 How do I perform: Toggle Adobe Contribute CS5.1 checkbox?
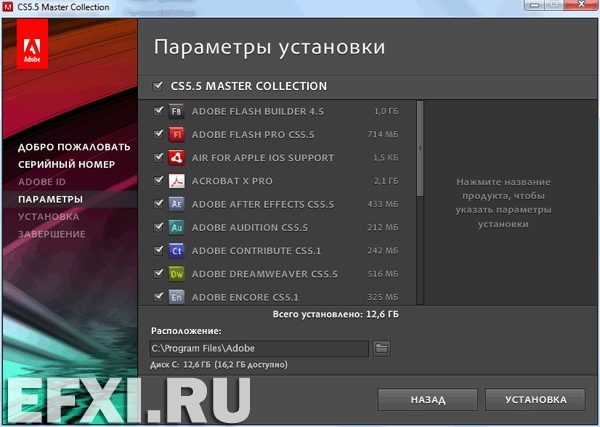[x=158, y=250]
